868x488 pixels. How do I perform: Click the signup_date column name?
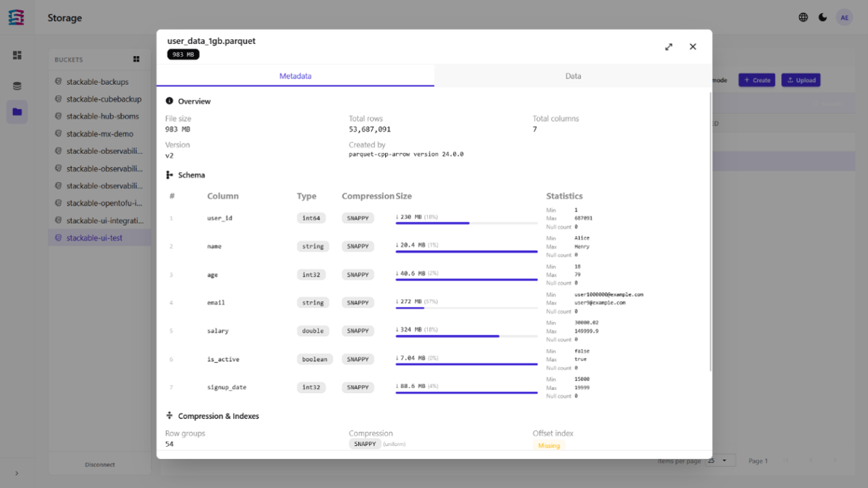coord(226,388)
